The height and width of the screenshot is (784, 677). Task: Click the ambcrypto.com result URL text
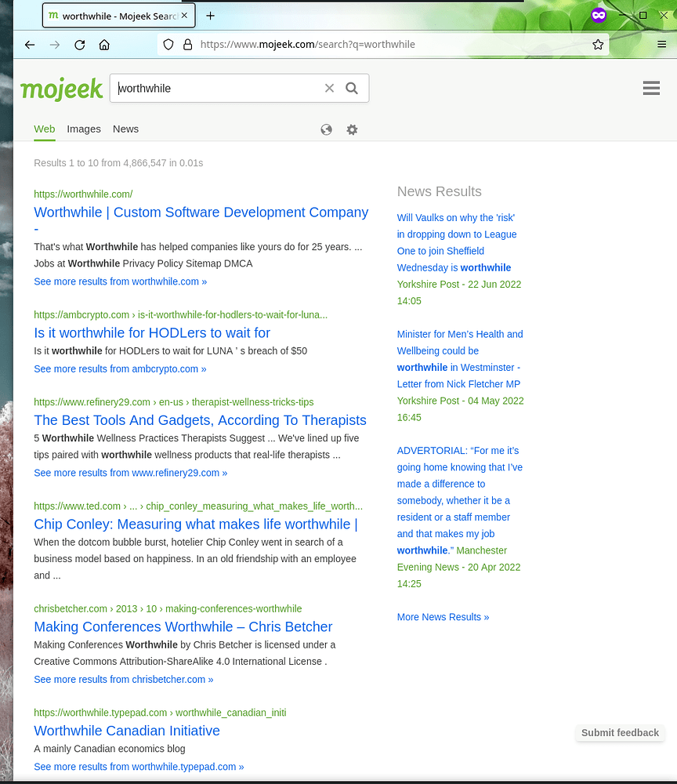[x=180, y=315]
